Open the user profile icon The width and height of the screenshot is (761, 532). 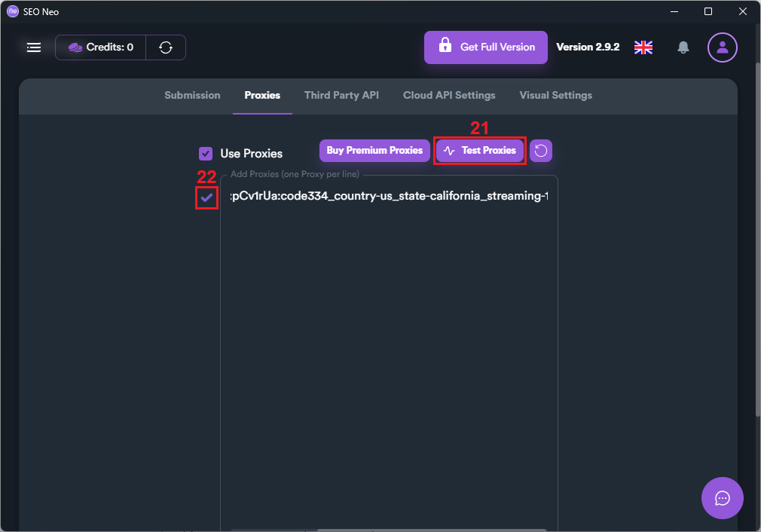(x=722, y=47)
